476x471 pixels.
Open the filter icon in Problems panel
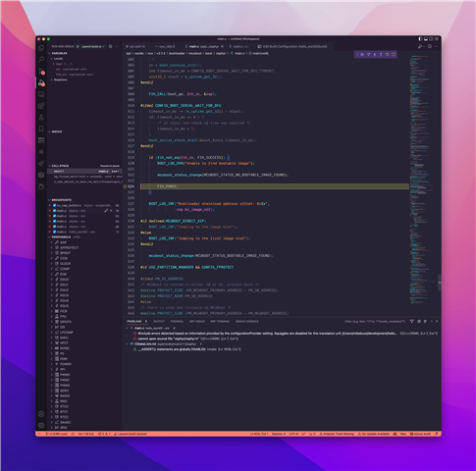[411, 322]
